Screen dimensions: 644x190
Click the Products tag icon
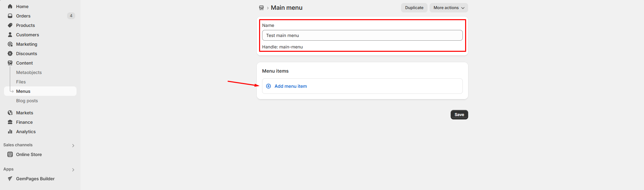coord(10,25)
